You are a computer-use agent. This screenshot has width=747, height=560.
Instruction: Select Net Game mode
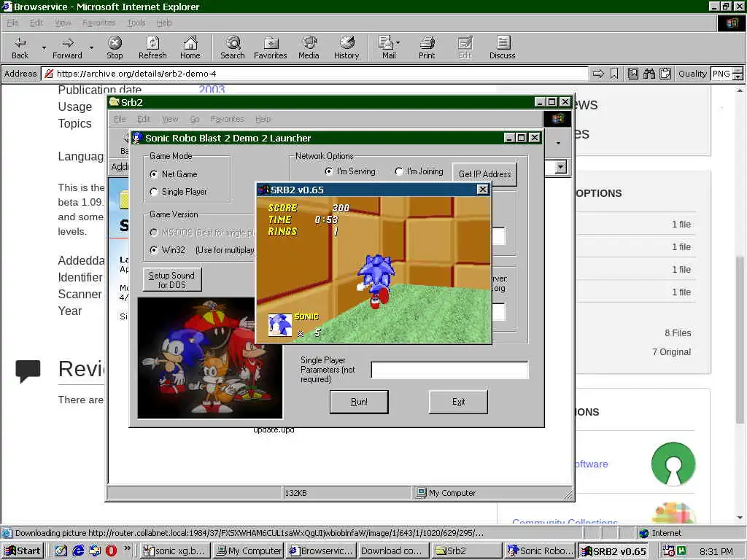(153, 174)
